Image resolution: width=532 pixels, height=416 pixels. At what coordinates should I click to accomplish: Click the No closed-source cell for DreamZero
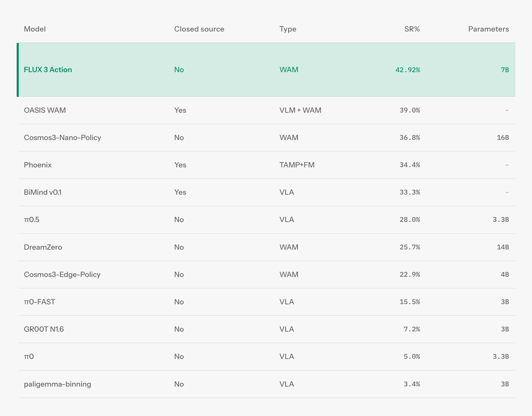(179, 247)
